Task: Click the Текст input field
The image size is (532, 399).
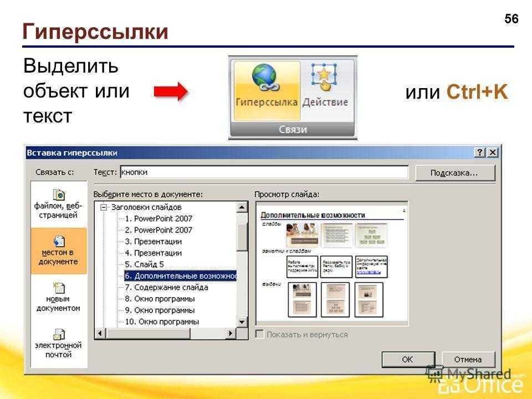Action: [264, 172]
